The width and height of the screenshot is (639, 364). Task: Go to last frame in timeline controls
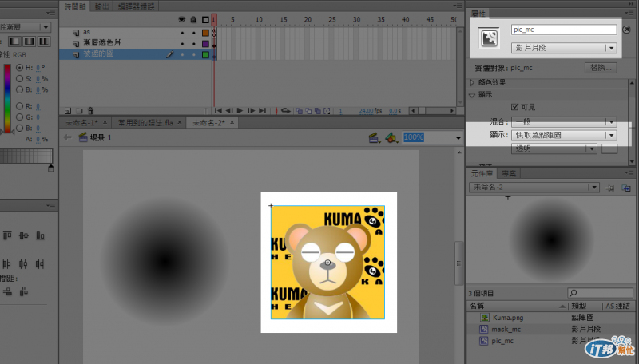262,111
